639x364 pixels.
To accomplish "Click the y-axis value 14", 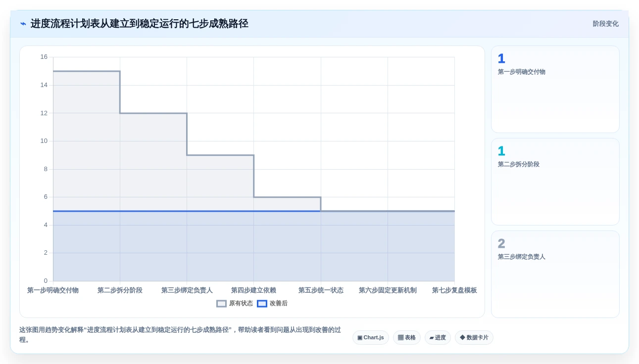I will pos(44,85).
